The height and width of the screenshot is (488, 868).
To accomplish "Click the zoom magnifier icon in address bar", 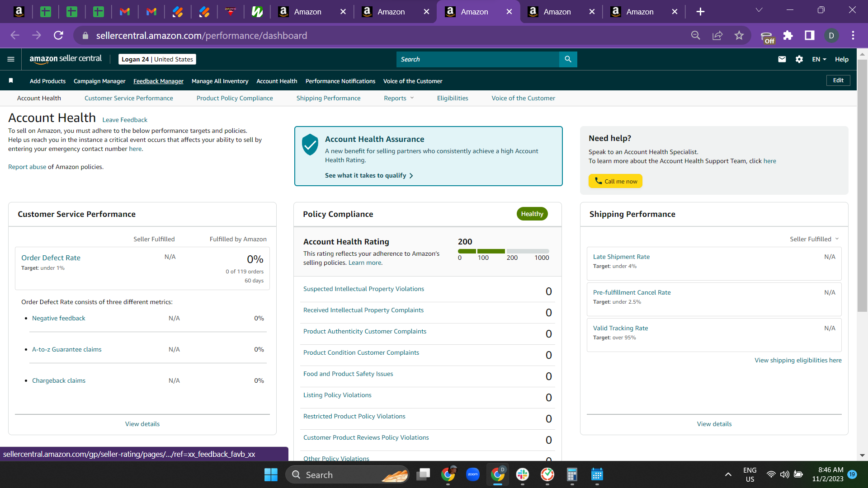I will point(696,35).
